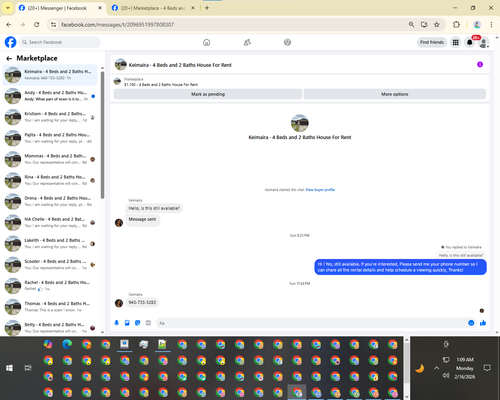Open NA Chelle's conversation

pyautogui.click(x=50, y=222)
